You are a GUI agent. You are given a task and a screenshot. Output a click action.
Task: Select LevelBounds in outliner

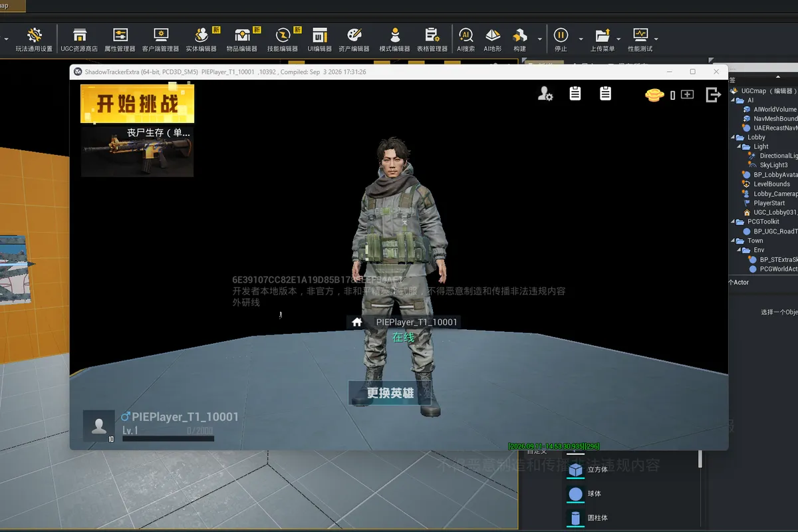pyautogui.click(x=767, y=184)
